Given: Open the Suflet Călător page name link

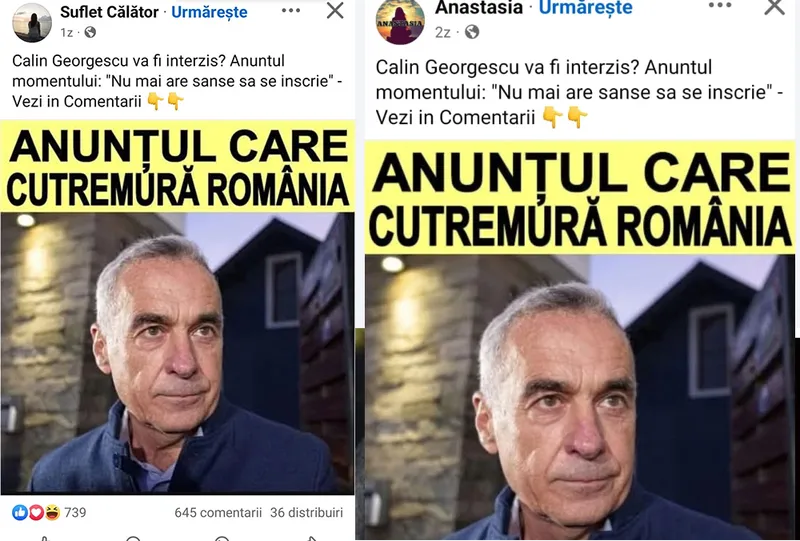Looking at the screenshot, I should (x=109, y=12).
